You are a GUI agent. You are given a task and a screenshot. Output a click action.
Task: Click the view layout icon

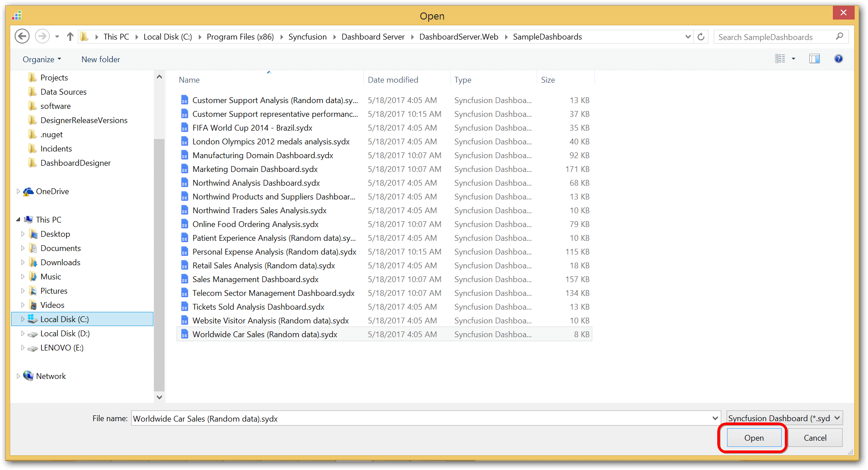tap(780, 59)
